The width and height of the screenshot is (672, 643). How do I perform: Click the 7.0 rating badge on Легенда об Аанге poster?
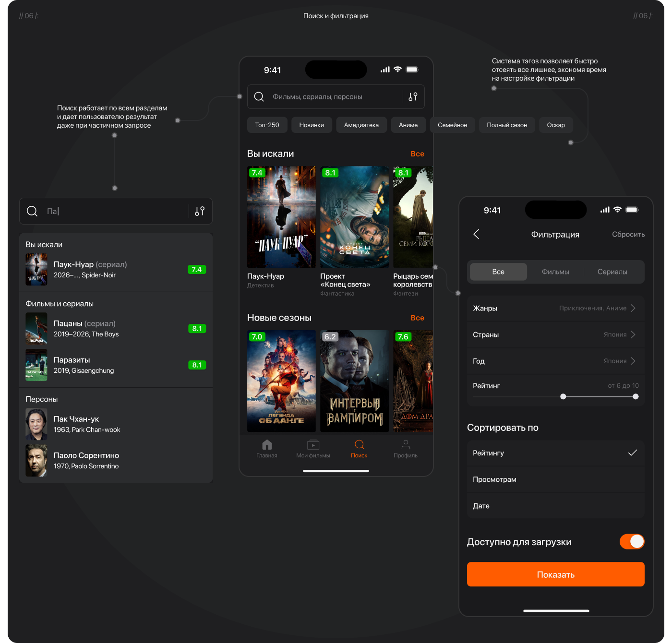(x=257, y=337)
